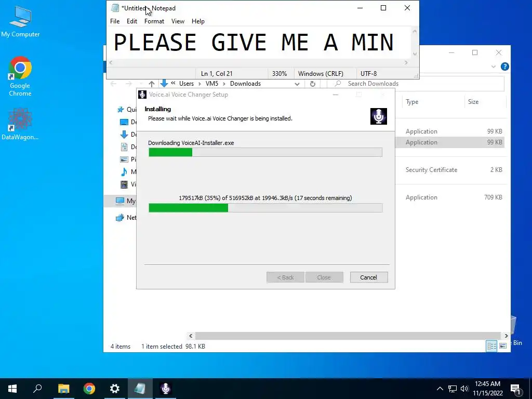Click chevron after Users in address path
This screenshot has width=532, height=399.
199,84
